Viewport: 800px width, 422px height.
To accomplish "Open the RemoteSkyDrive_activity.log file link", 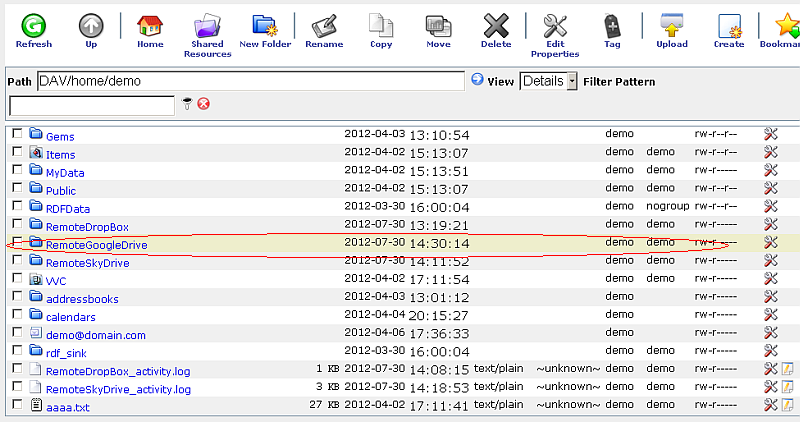I will click(117, 389).
